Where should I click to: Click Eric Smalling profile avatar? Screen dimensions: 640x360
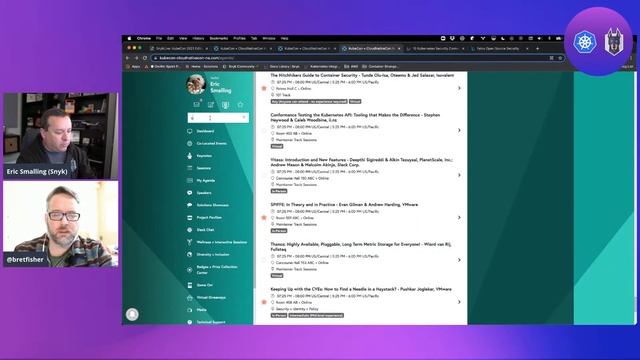(196, 84)
